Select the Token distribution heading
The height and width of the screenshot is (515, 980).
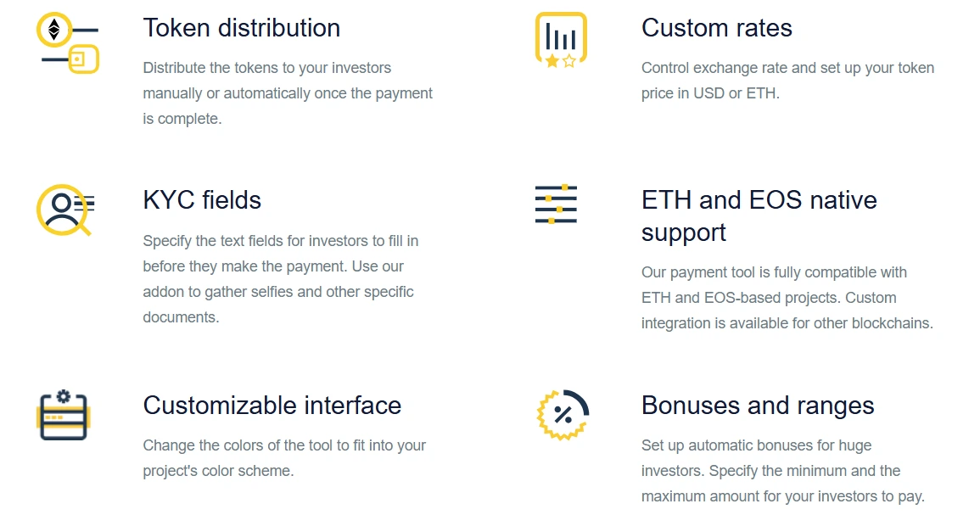pos(241,28)
